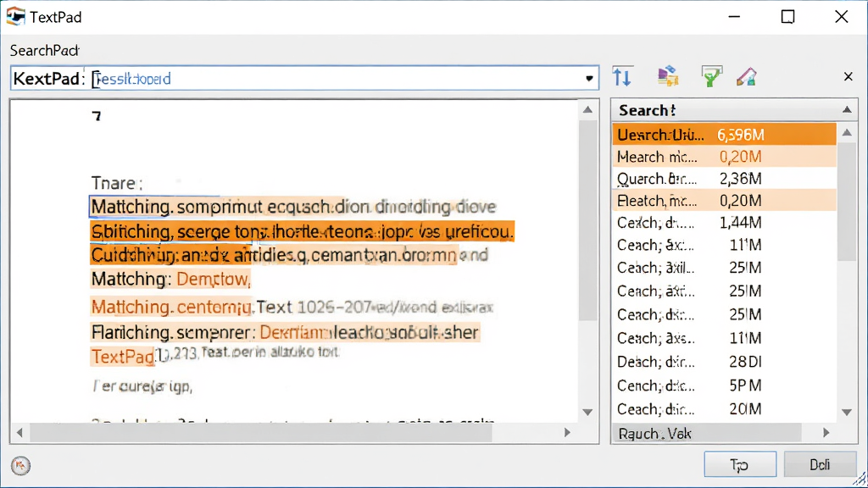The width and height of the screenshot is (868, 488).
Task: Click the SearchPad panel label
Action: [44, 50]
